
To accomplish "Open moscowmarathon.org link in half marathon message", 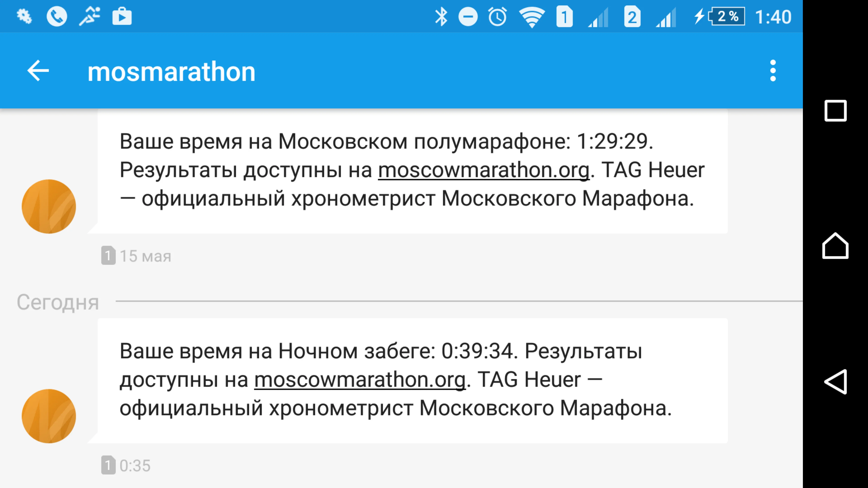I will [484, 170].
